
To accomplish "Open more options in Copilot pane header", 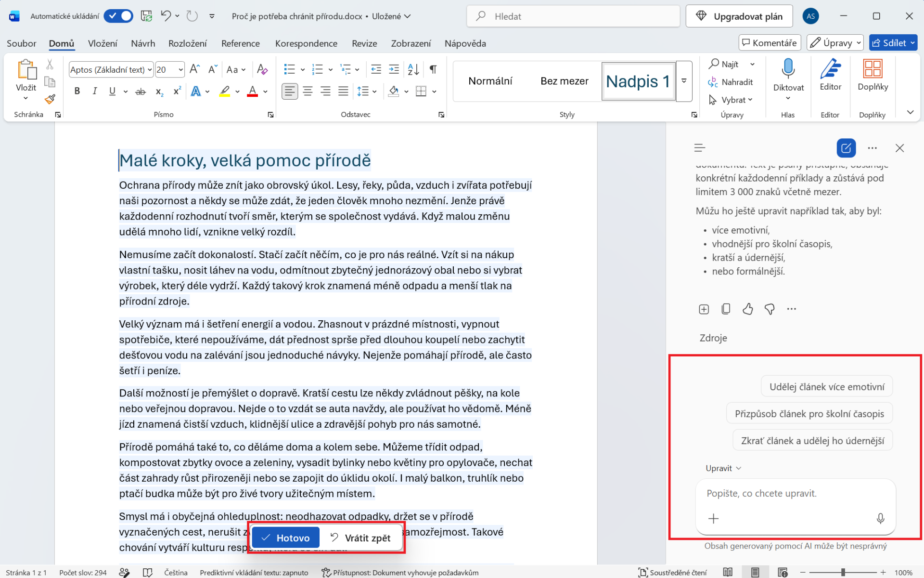I will 872,148.
